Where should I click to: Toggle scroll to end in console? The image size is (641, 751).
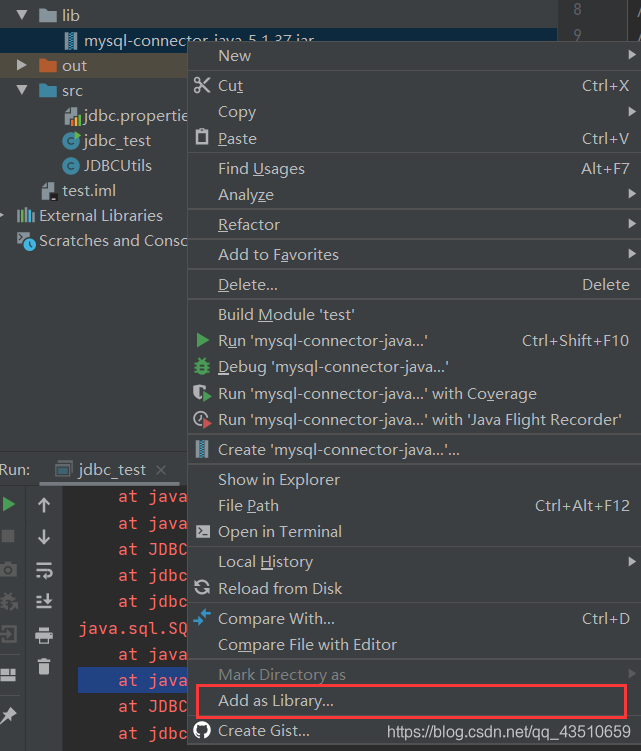(x=44, y=602)
